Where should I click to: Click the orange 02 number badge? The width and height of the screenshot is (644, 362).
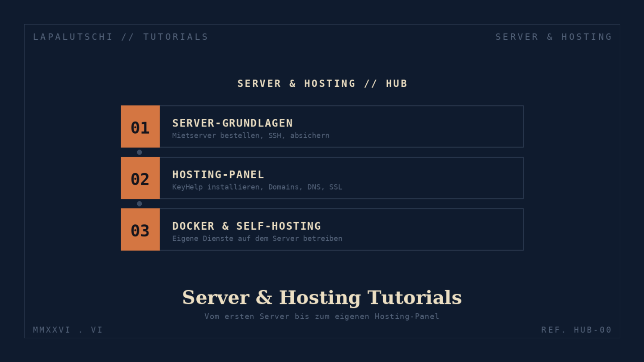(140, 178)
